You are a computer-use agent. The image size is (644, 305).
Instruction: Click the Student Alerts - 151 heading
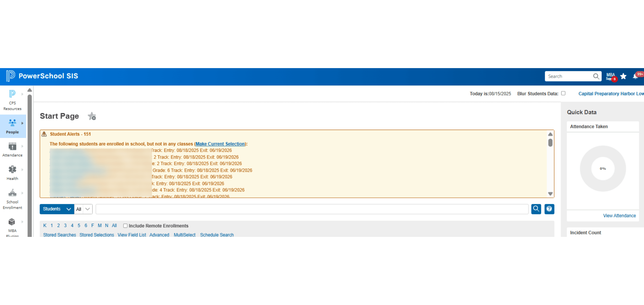[70, 134]
